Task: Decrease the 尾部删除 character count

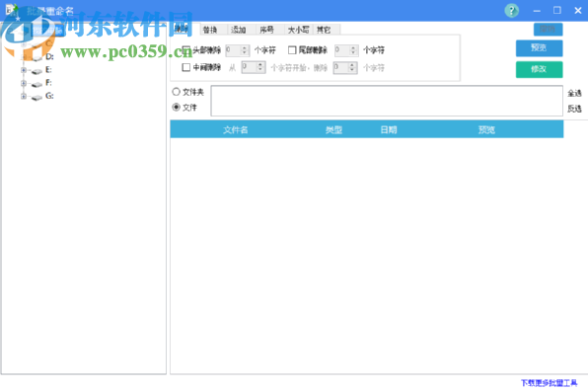Action: (x=353, y=52)
